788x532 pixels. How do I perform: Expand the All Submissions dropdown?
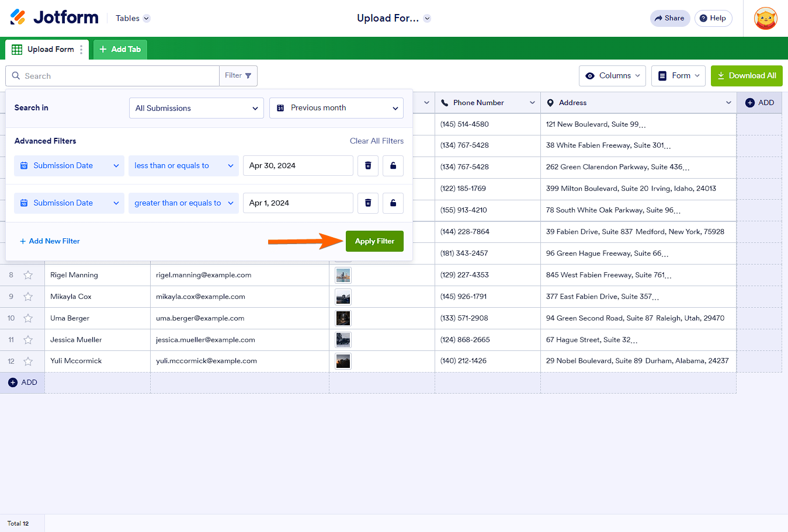click(x=196, y=108)
